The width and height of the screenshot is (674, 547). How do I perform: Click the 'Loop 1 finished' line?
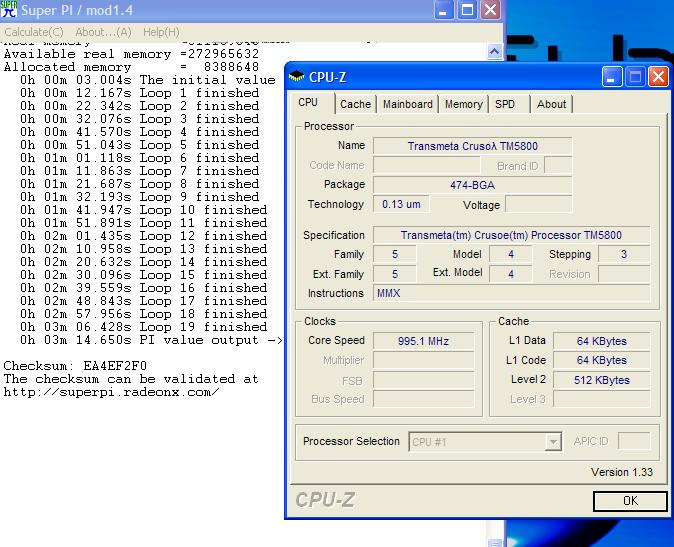point(139,93)
